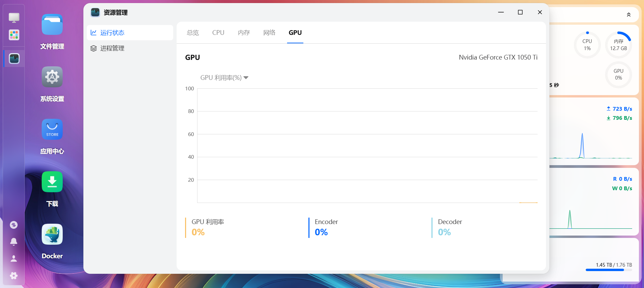
Task: Click the network speed graph in the widget panel
Action: tap(591, 146)
